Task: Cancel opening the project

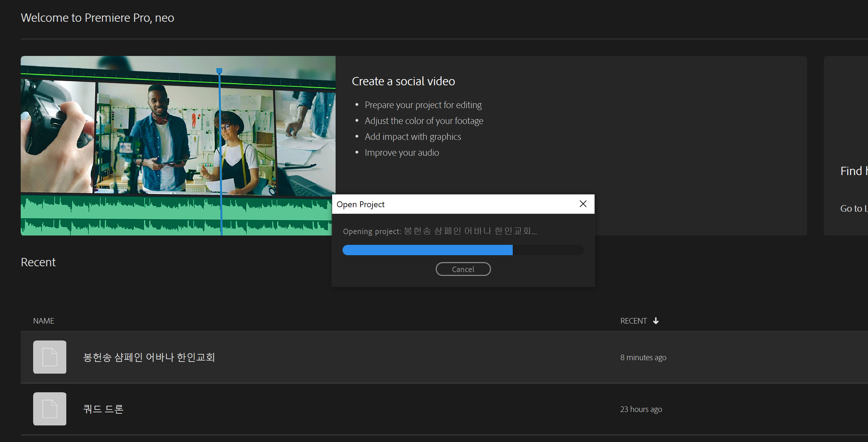Action: click(x=463, y=269)
